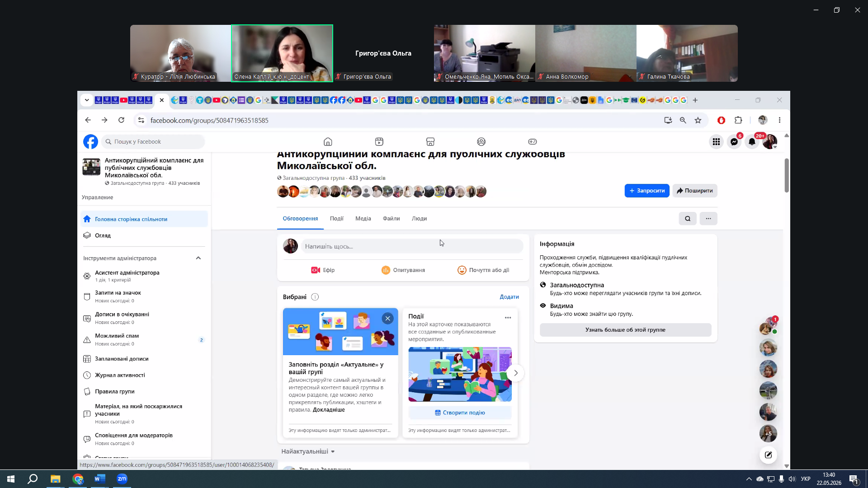Click the Facebook page vertical scrollbar
This screenshot has height=488, width=868.
(787, 175)
